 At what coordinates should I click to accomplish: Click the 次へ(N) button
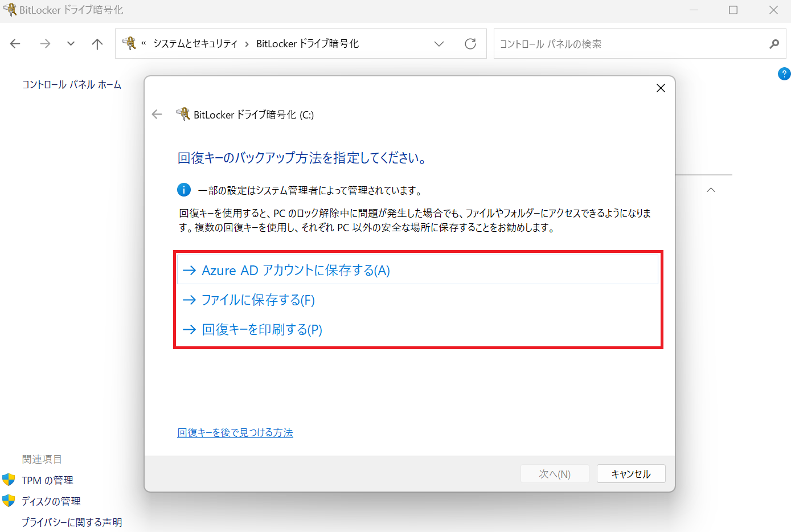pos(555,474)
